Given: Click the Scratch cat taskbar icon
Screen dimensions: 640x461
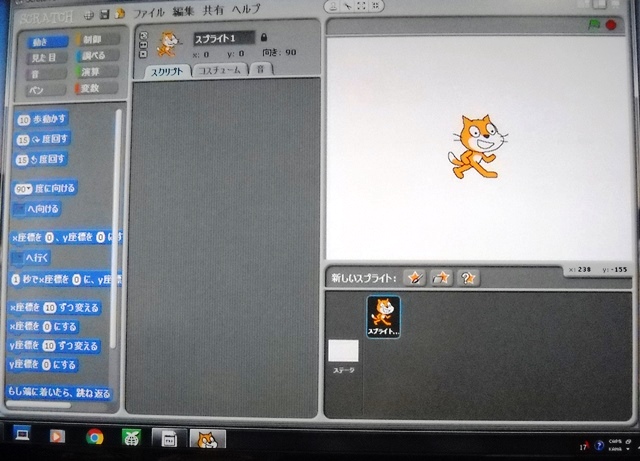Looking at the screenshot, I should (208, 440).
